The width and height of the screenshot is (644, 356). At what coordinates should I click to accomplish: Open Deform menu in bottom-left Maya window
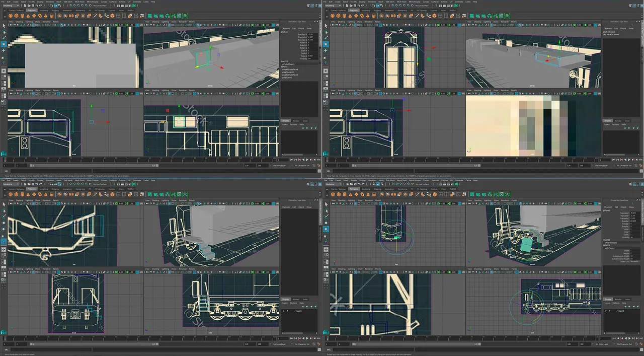122,180
